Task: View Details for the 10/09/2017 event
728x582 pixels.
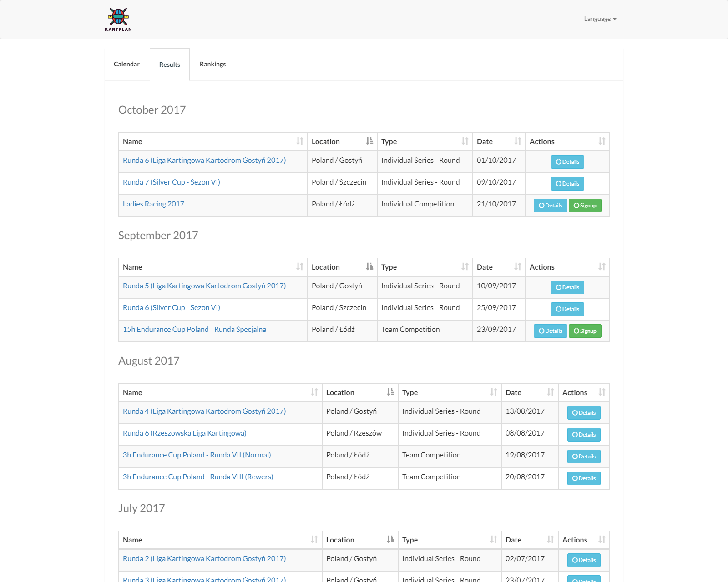Action: (567, 287)
